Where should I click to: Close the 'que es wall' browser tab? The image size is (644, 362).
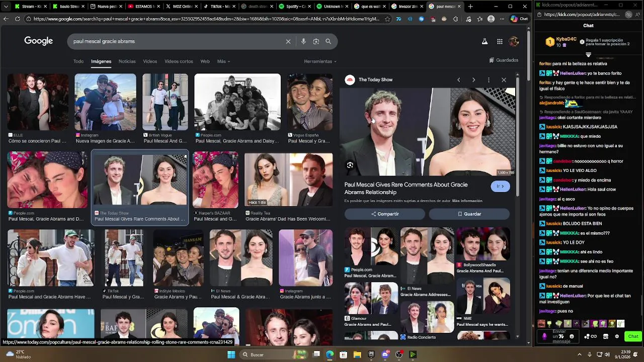(384, 7)
